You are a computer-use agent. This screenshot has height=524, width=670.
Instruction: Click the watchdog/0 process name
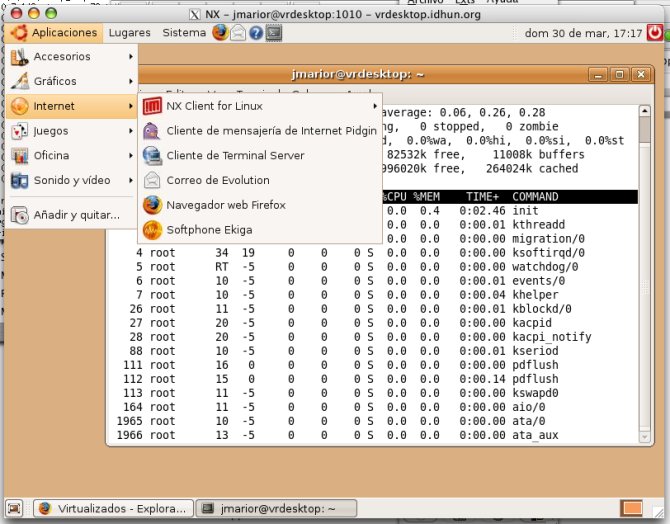[x=545, y=267]
